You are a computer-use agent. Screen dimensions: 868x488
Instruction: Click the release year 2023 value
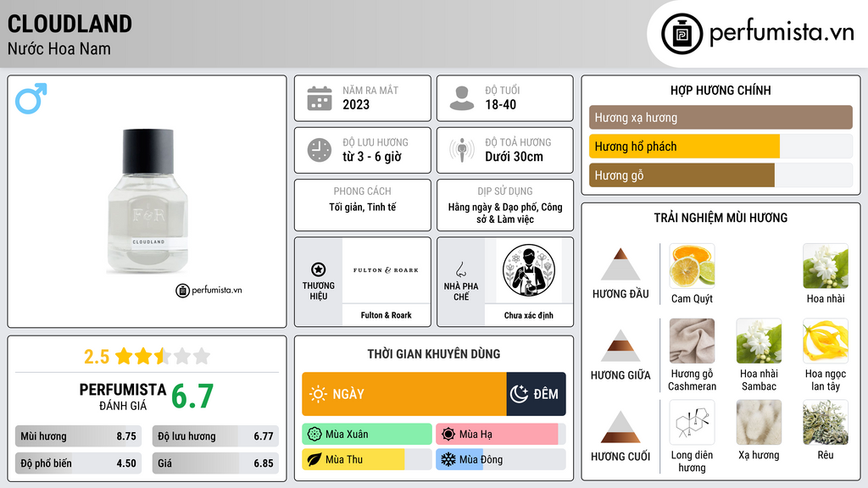click(355, 104)
